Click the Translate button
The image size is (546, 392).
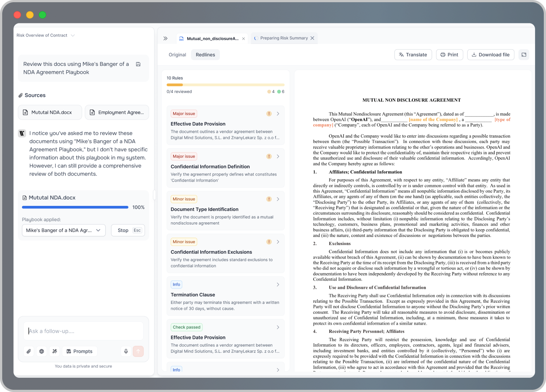tap(413, 55)
